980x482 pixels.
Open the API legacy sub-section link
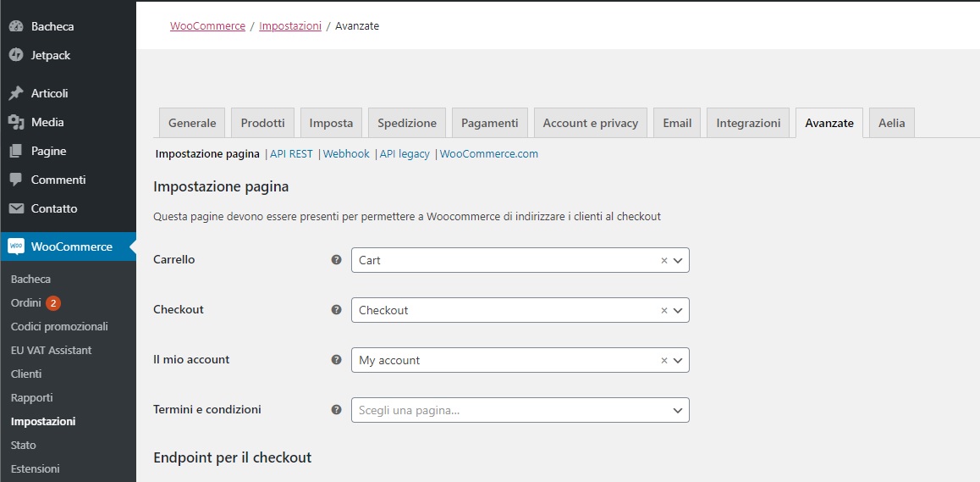pyautogui.click(x=405, y=154)
